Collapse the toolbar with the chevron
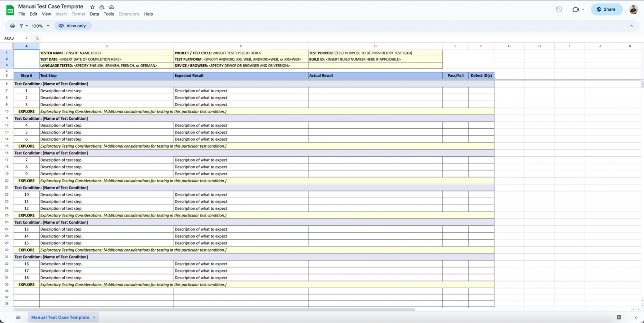This screenshot has width=644, height=323. click(x=631, y=26)
